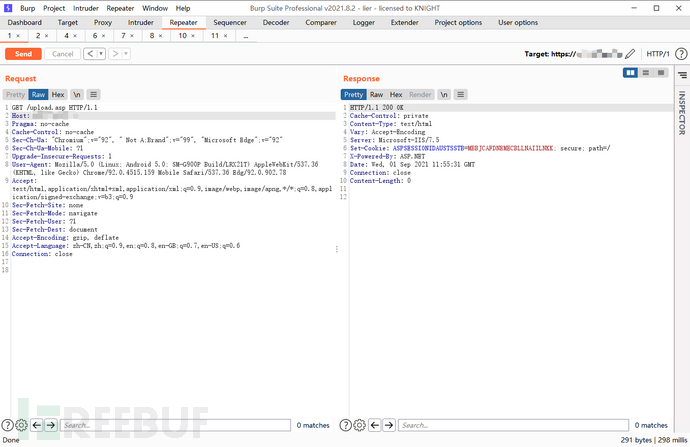The height and width of the screenshot is (447, 690).
Task: Click the HTTP/1 protocol toggle
Action: tap(657, 54)
